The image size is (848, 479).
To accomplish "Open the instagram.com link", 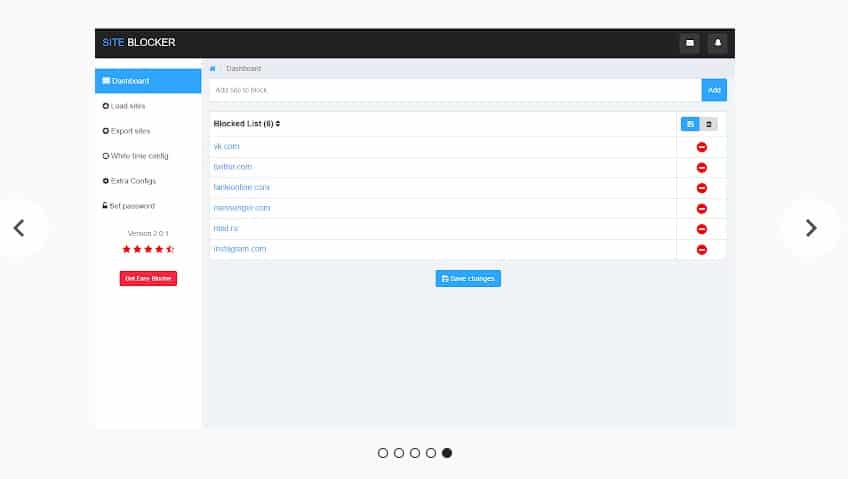I will point(240,249).
